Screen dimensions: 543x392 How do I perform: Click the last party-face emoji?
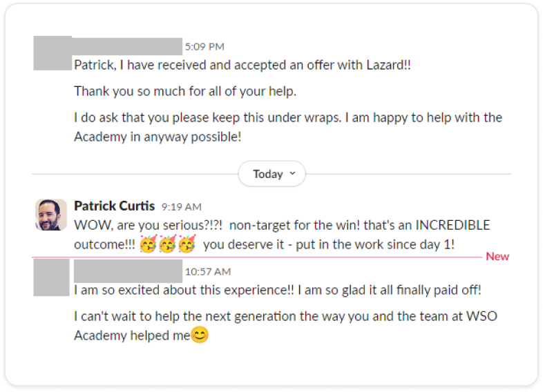click(x=187, y=244)
